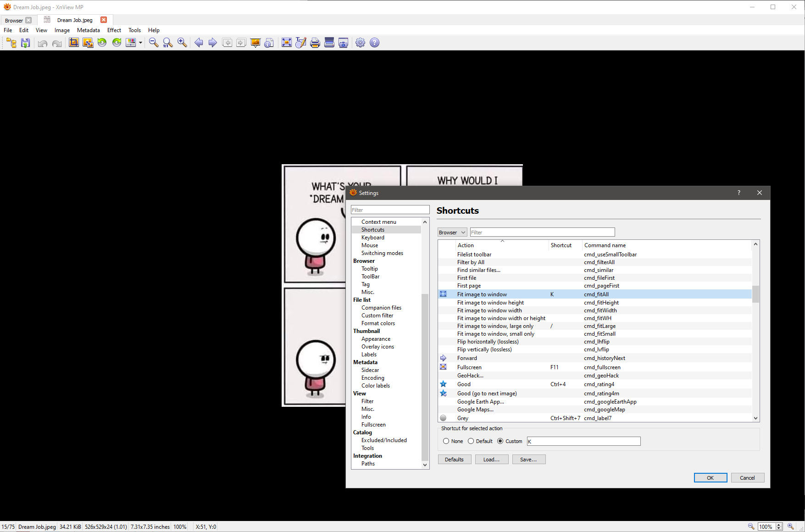Open the Browser mode dropdown in Shortcuts
The width and height of the screenshot is (805, 532).
click(x=452, y=233)
